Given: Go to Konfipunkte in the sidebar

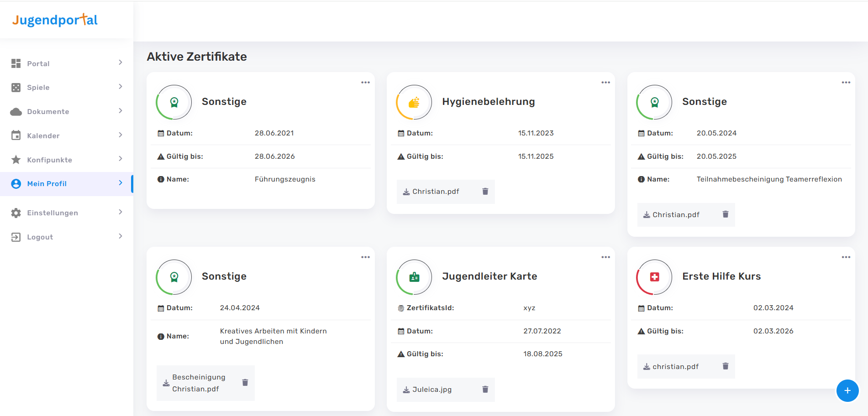Looking at the screenshot, I should 49,160.
